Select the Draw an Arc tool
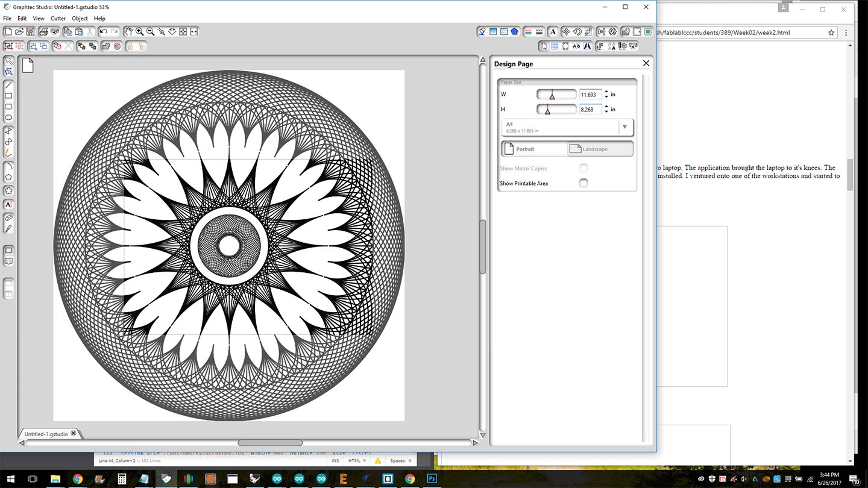 [8, 166]
